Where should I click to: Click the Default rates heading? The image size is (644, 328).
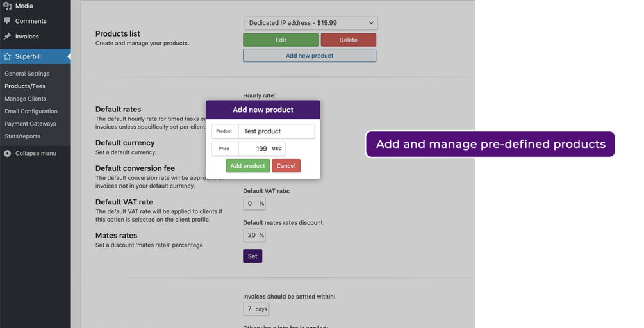pos(119,109)
